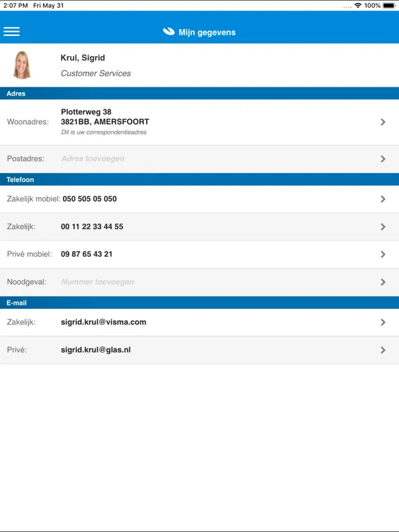This screenshot has height=532, width=399.
Task: Tap the 'Adres toevoegen' placeholder
Action: 93,159
